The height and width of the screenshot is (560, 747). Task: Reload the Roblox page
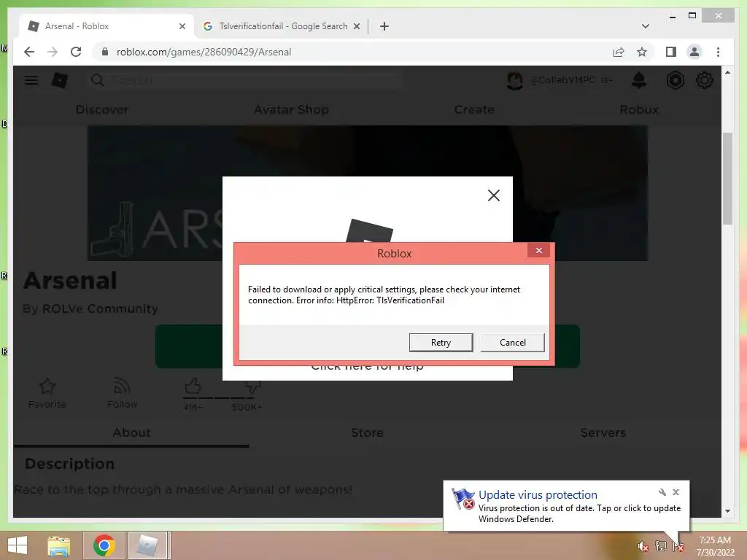coord(76,52)
